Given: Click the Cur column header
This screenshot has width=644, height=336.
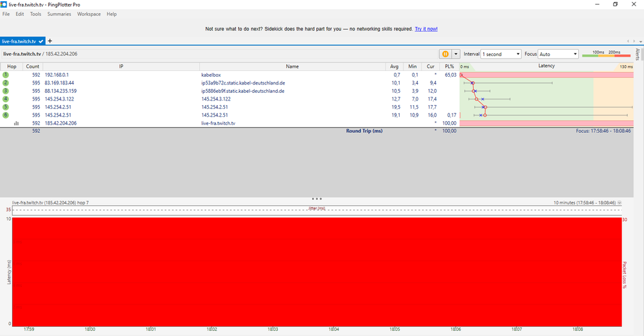Looking at the screenshot, I should click(431, 66).
